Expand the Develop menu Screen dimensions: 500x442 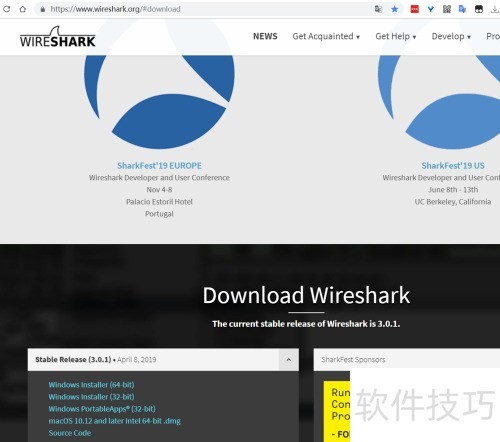pos(451,36)
